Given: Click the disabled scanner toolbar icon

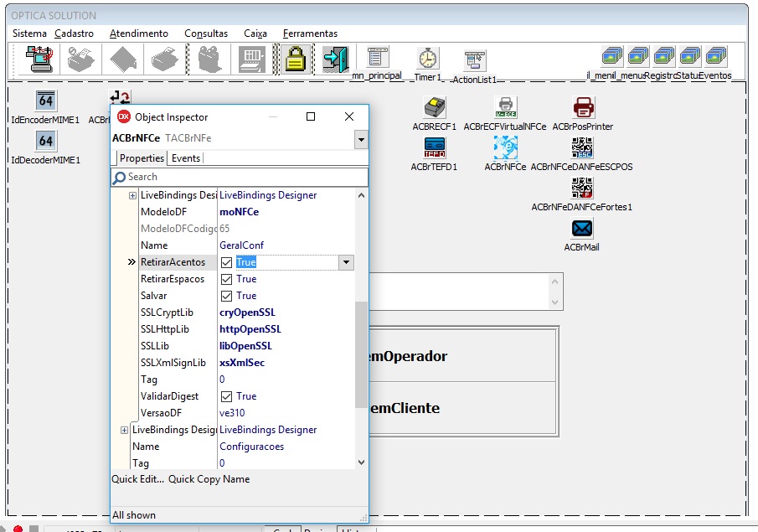Looking at the screenshot, I should (165, 59).
